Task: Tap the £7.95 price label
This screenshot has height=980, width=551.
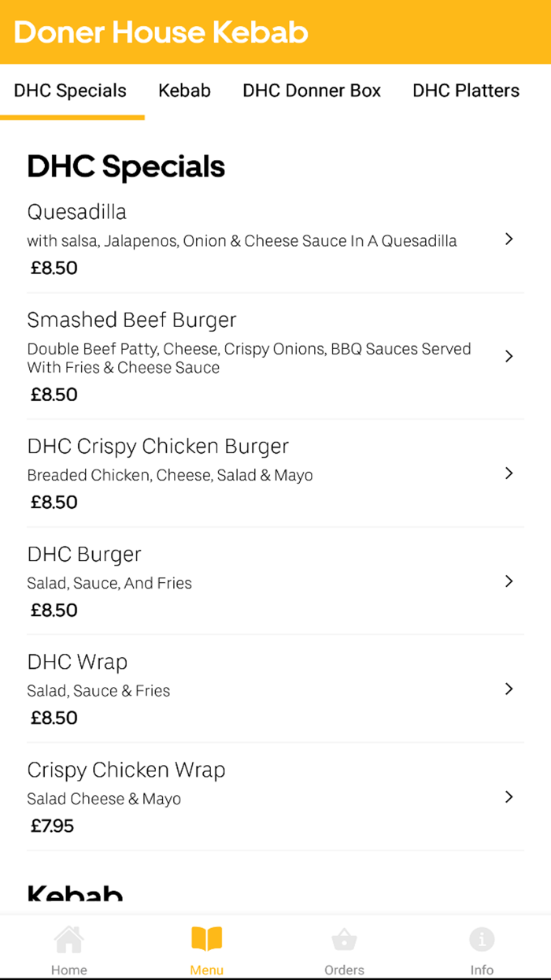Action: tap(52, 826)
